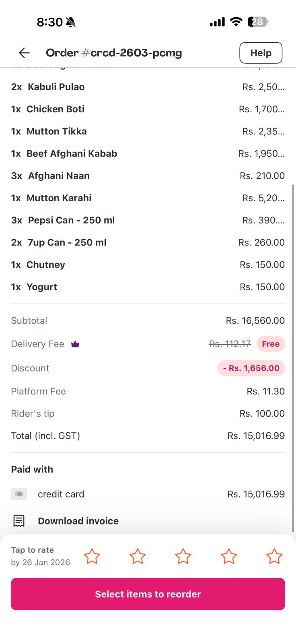Rate order with first star
This screenshot has height=644, width=296.
(x=92, y=556)
